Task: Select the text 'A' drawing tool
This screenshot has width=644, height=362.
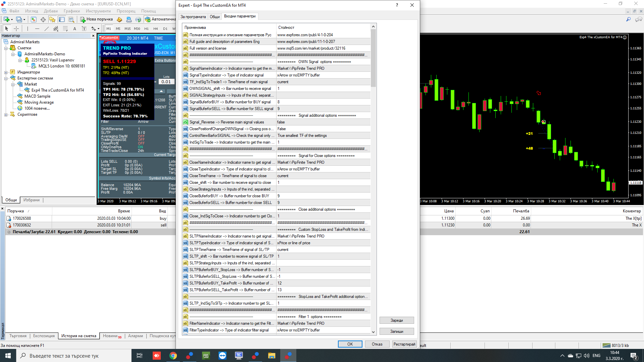Action: pos(75,29)
